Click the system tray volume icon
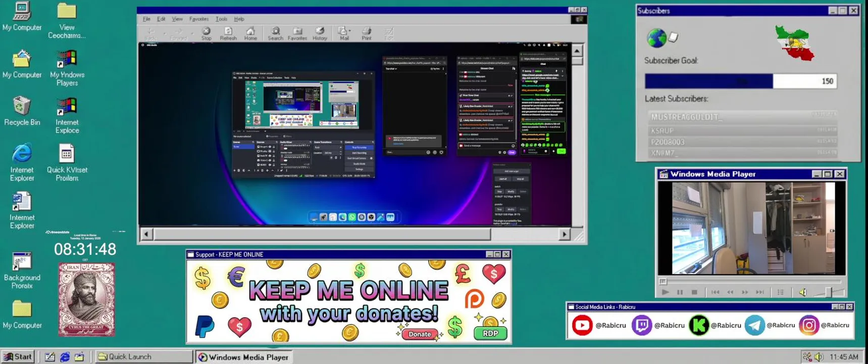The width and height of the screenshot is (868, 364). point(819,357)
